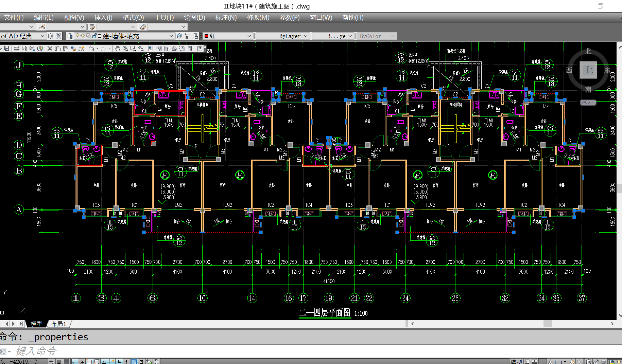Click the red color swatch beside 红
622x364 pixels.
pyautogui.click(x=206, y=36)
